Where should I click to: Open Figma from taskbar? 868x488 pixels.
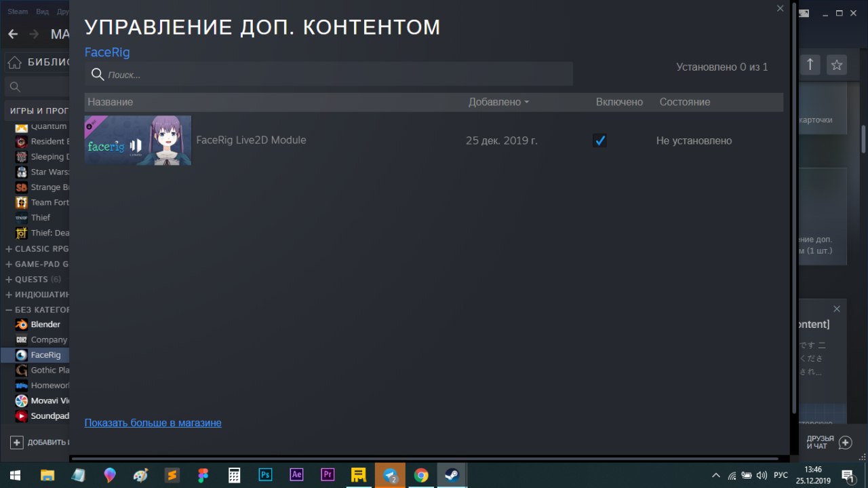pos(203,474)
